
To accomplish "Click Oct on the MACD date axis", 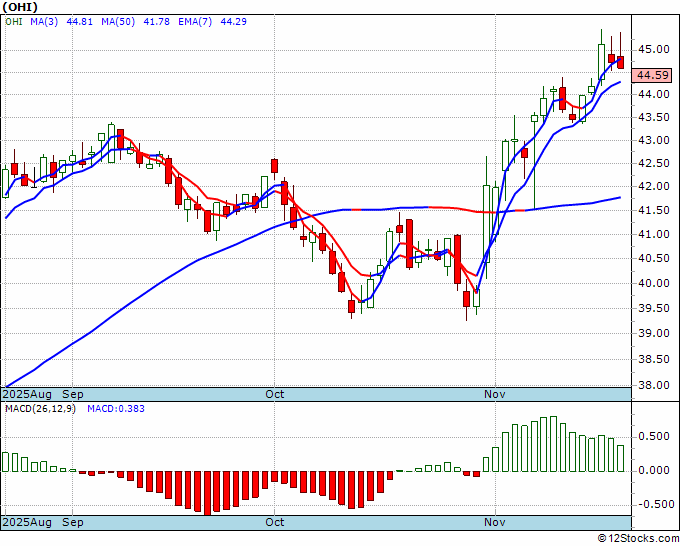I will point(275,522).
